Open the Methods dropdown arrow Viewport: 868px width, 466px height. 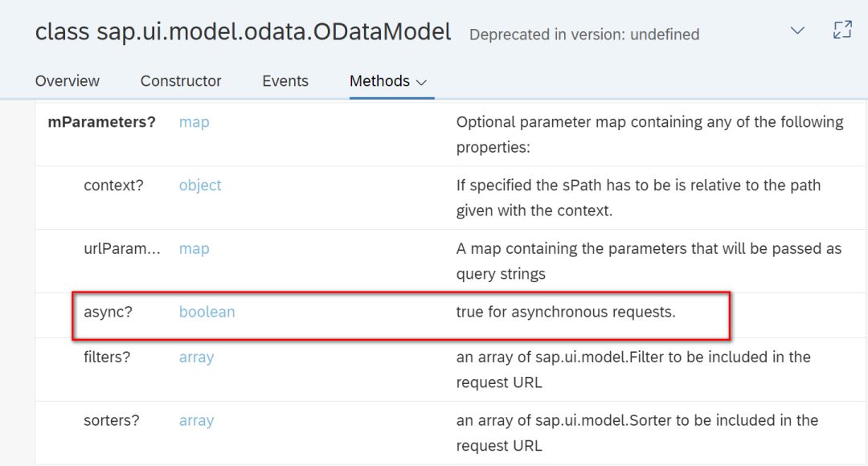coord(422,82)
